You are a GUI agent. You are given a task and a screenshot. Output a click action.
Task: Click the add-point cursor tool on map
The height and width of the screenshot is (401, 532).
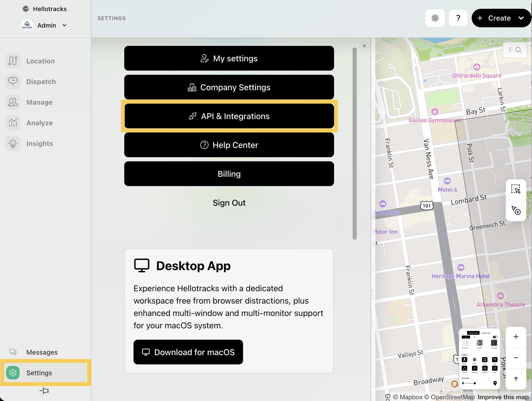(516, 210)
